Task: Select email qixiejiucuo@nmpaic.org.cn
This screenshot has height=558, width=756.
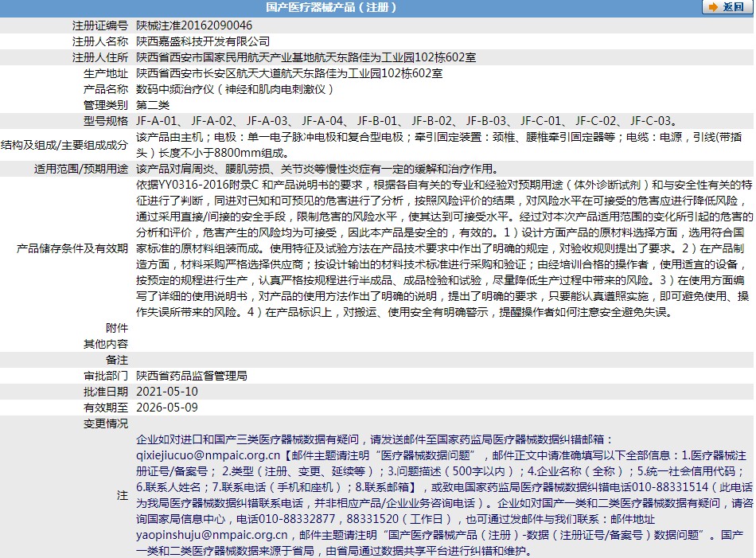Action: coord(208,455)
